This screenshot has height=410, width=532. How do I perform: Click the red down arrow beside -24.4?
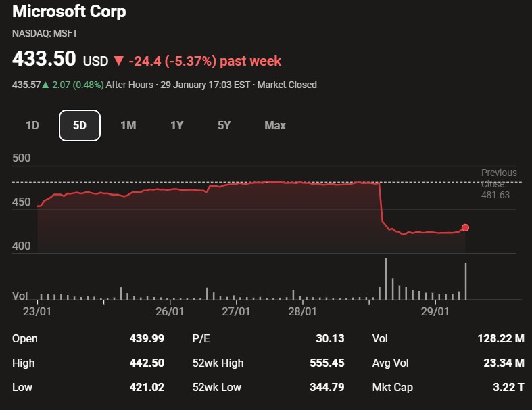tap(119, 61)
